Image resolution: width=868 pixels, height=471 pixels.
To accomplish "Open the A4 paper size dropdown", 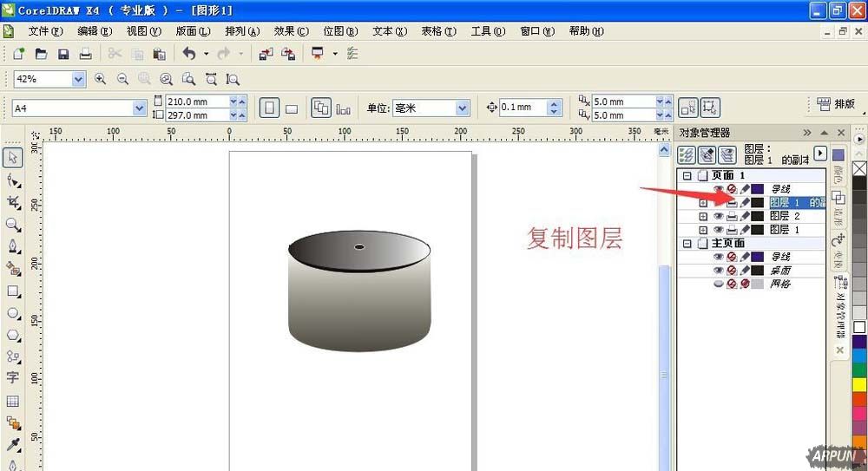I will (x=140, y=108).
